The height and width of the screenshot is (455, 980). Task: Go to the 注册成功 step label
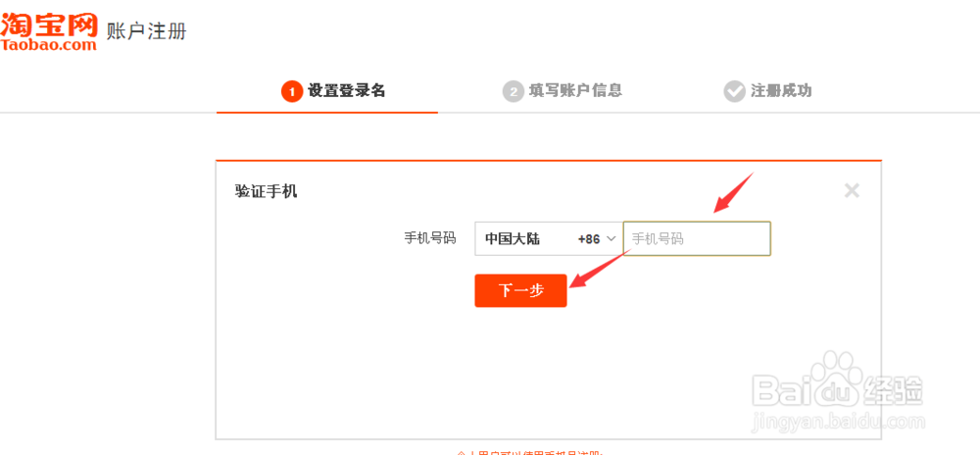781,91
